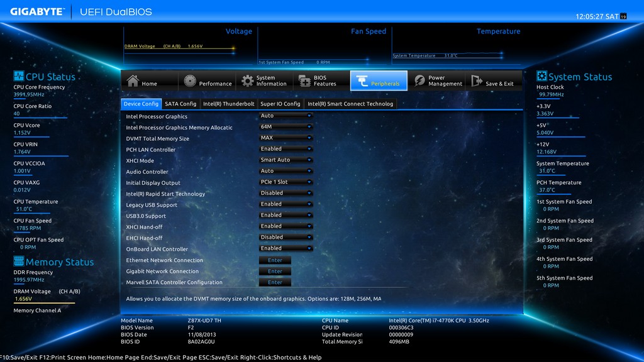
Task: Expand the Initial Display Output dropdown
Action: pyautogui.click(x=286, y=182)
